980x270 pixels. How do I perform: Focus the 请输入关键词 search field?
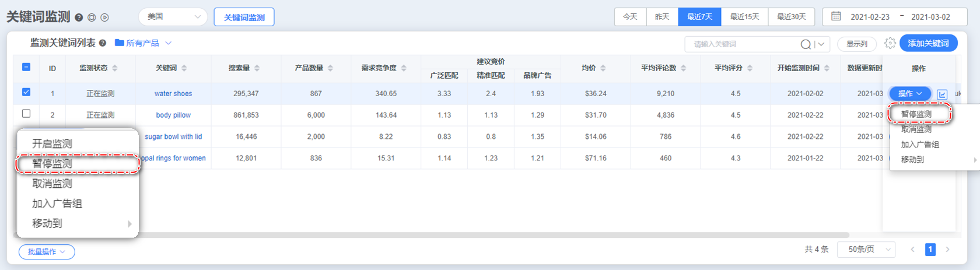[741, 44]
